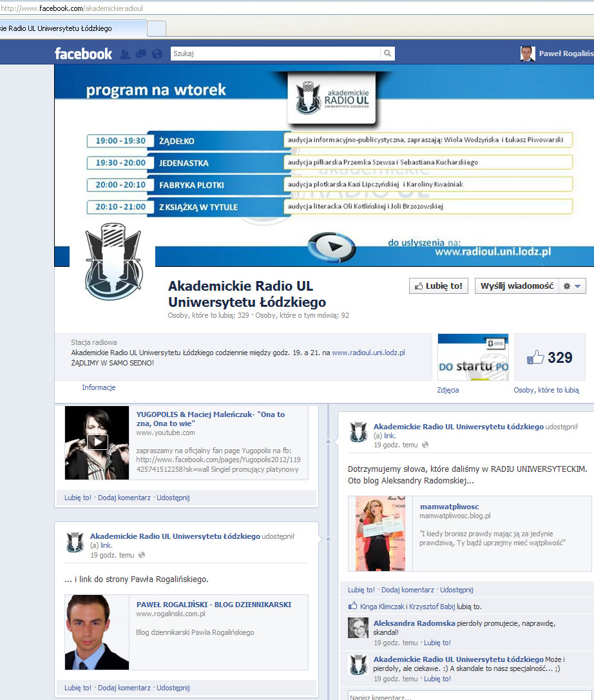Open Paweł Rogaliński blog dziennikarski link

[214, 605]
